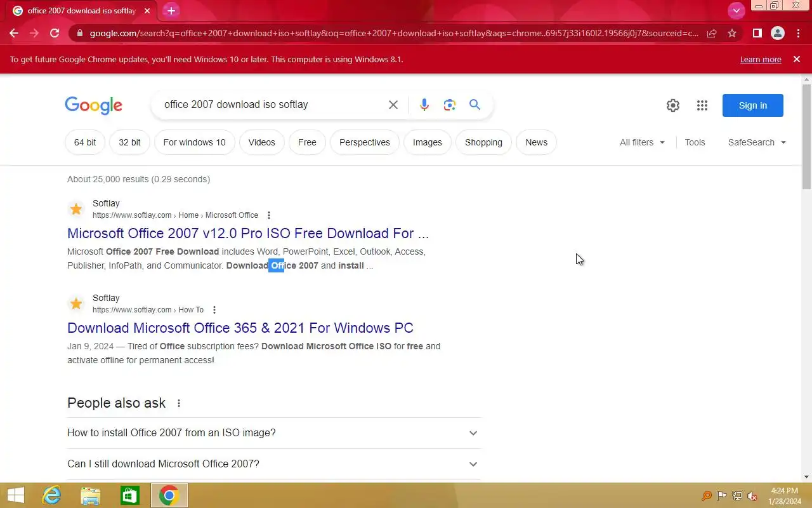
Task: Clear the search box with X icon
Action: pyautogui.click(x=393, y=105)
